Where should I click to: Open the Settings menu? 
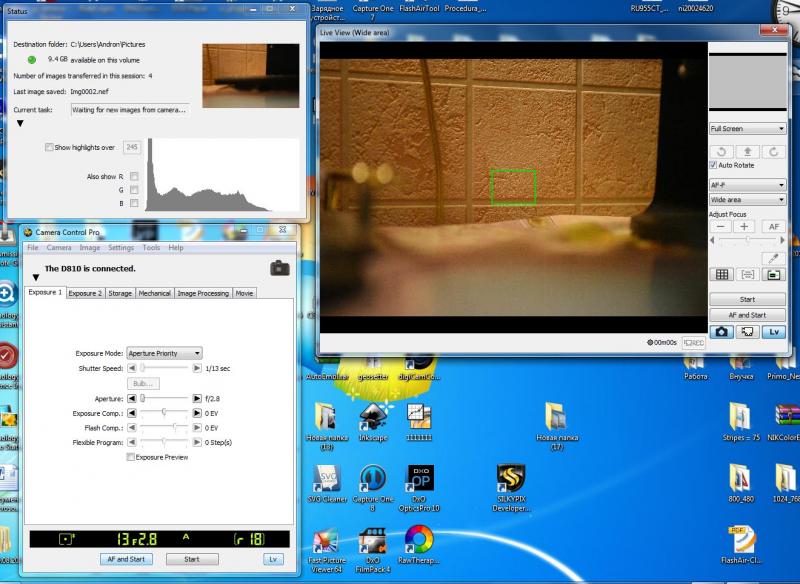click(121, 247)
